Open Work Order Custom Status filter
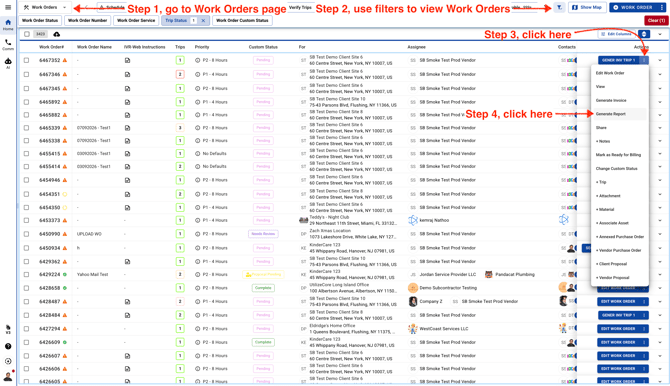Image resolution: width=670 pixels, height=386 pixels. (242, 21)
